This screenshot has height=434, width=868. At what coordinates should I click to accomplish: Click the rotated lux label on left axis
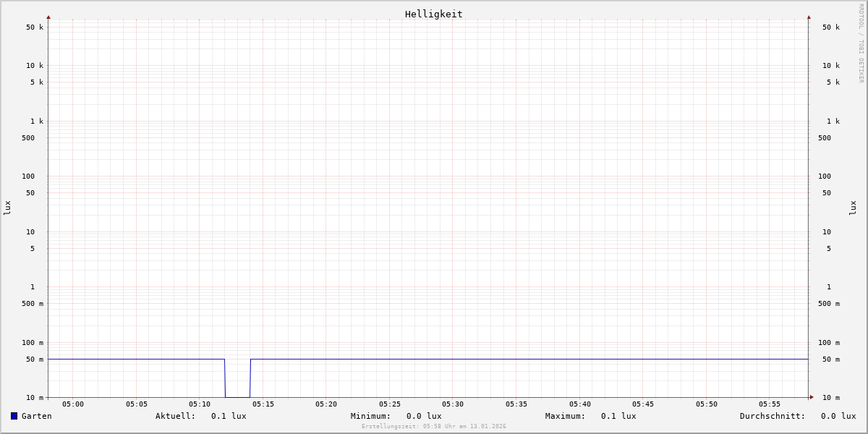coord(7,208)
